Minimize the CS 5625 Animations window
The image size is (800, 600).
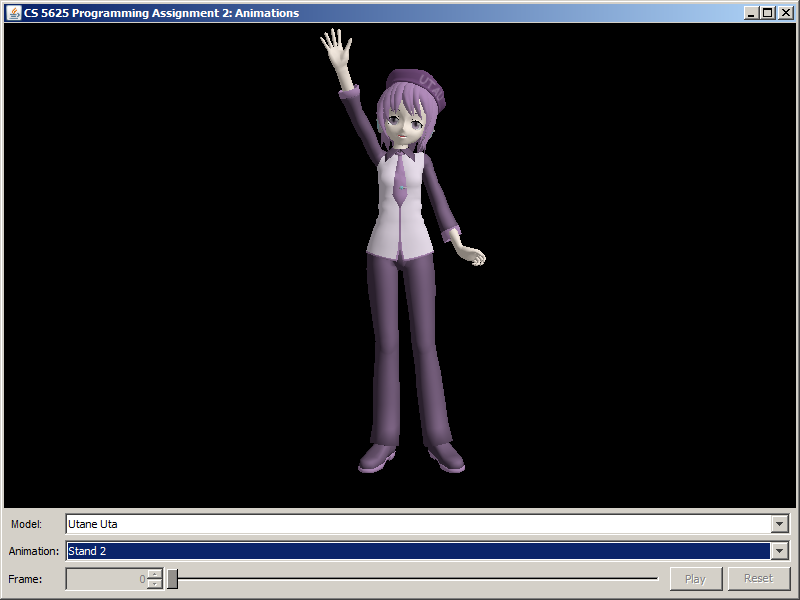(751, 13)
